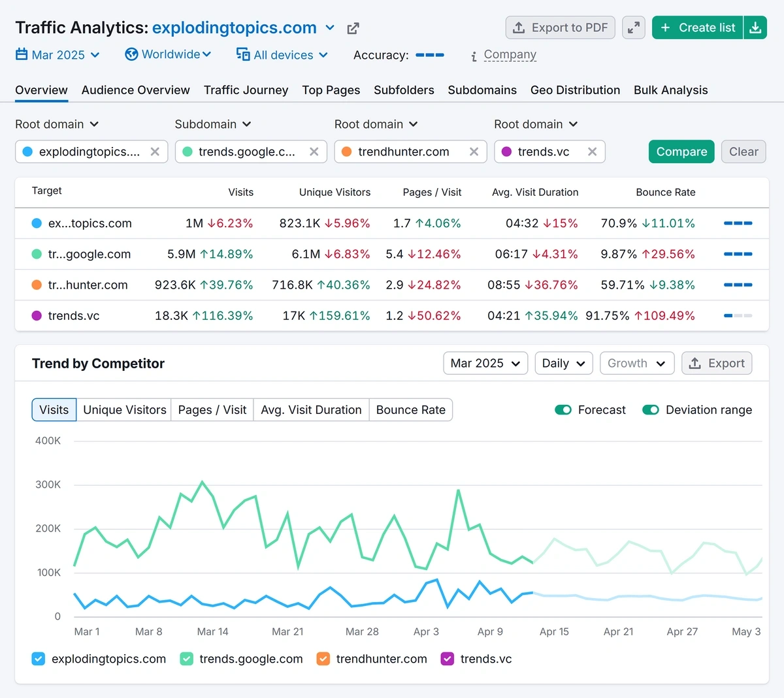Screen dimensions: 784x698
Task: Select the Overview tab
Action: [x=41, y=90]
